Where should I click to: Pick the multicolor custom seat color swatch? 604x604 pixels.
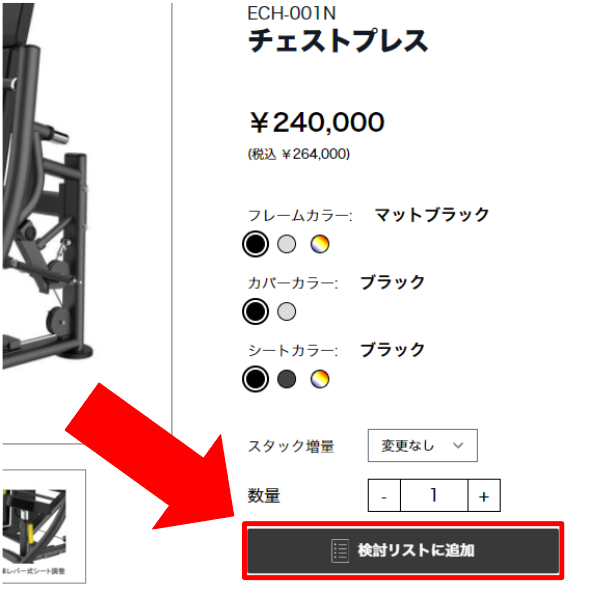pyautogui.click(x=320, y=379)
